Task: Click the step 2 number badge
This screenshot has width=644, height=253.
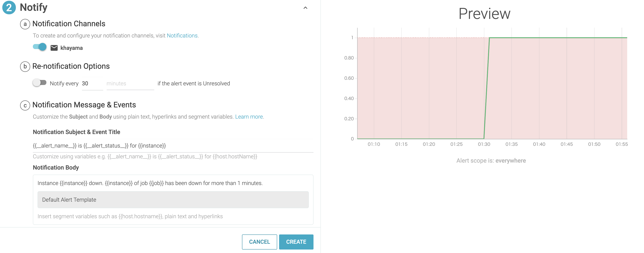Action: click(9, 8)
